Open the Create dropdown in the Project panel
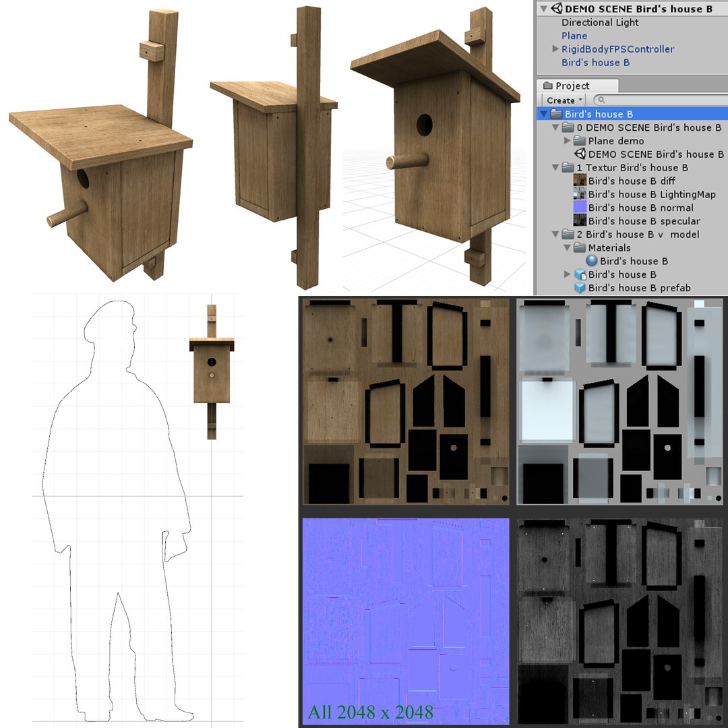 tap(564, 100)
